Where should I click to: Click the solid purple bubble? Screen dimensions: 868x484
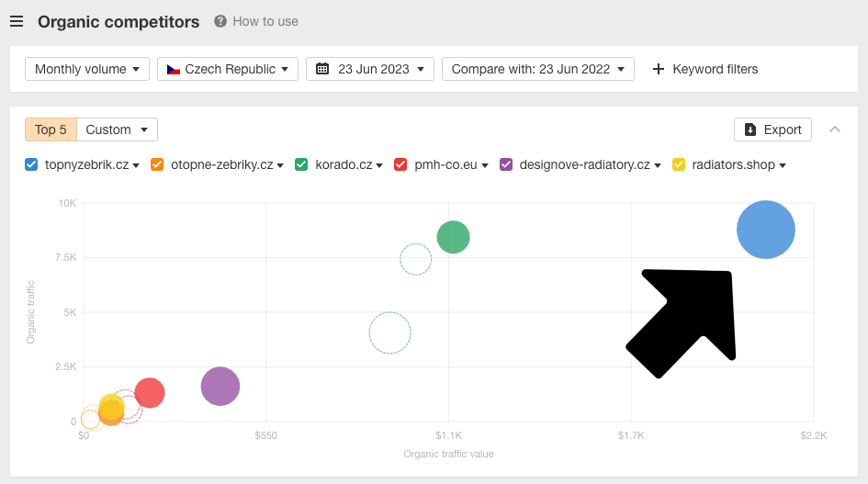[x=220, y=386]
